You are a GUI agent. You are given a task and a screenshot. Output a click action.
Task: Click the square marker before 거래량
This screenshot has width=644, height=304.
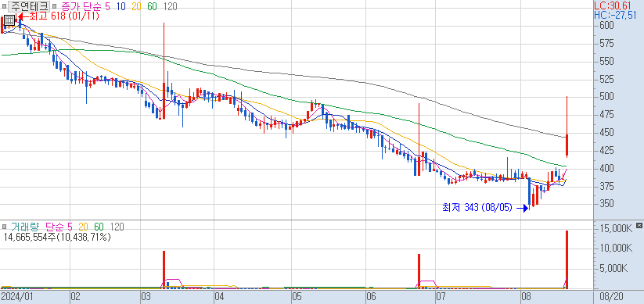point(4,227)
